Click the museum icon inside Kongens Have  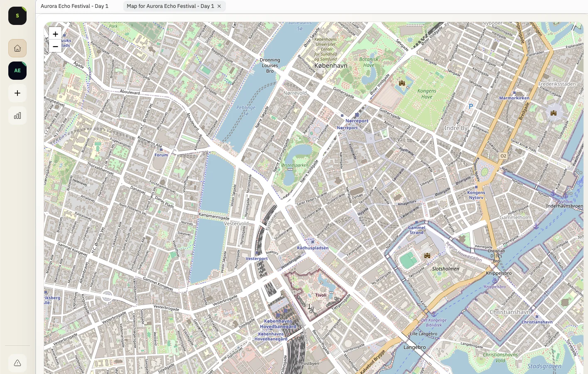(402, 83)
